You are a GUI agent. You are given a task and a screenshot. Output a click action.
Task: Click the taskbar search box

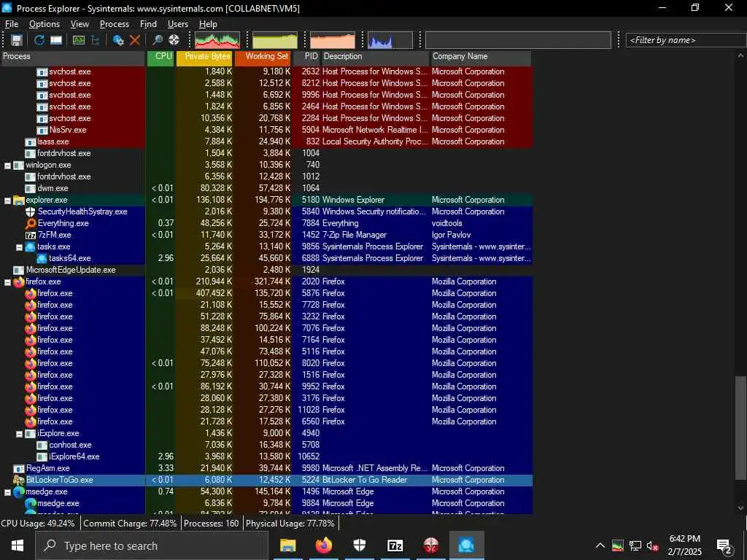[x=152, y=545]
